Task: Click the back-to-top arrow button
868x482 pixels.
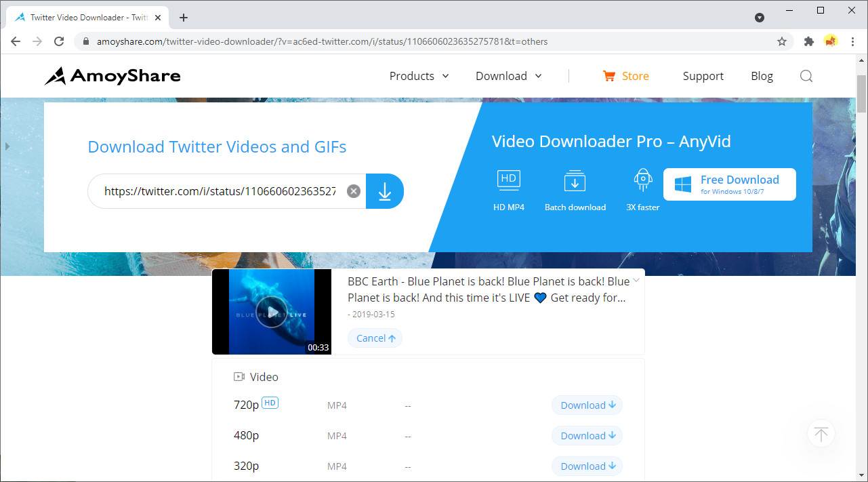Action: pos(821,434)
